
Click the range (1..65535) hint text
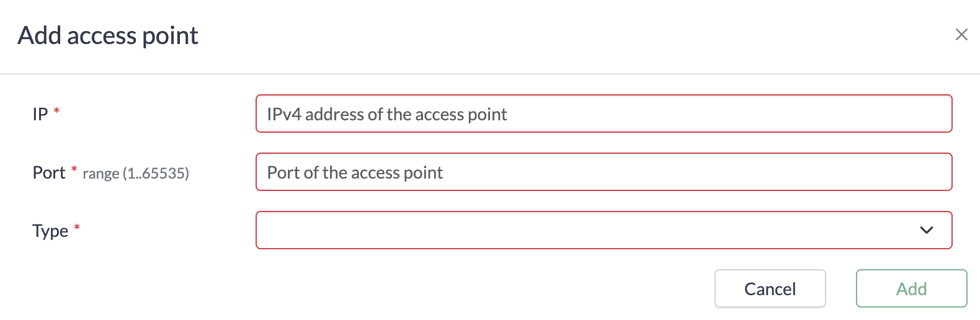coord(136,174)
